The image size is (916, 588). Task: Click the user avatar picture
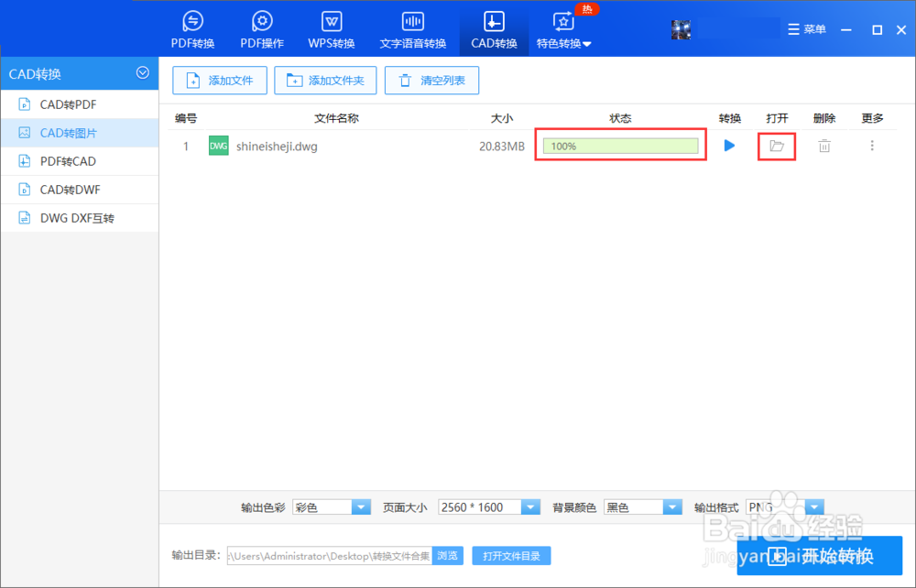coord(681,29)
